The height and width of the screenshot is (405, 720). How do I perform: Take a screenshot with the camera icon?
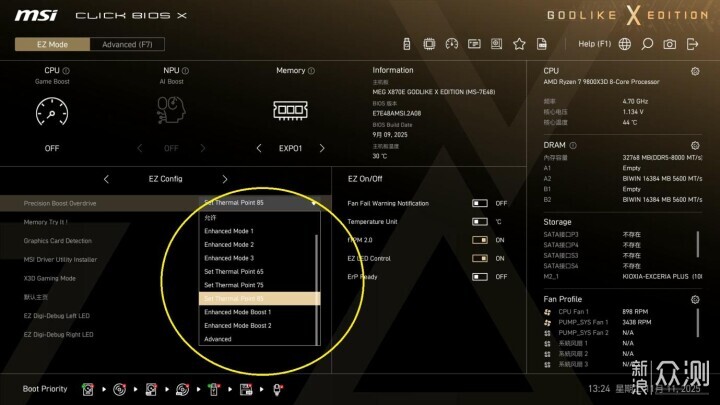click(x=669, y=44)
